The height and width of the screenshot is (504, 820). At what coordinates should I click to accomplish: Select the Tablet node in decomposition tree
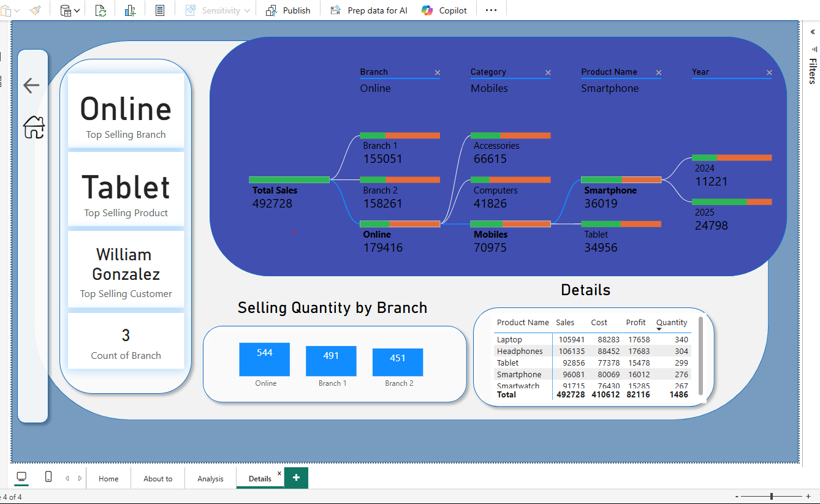coord(620,224)
